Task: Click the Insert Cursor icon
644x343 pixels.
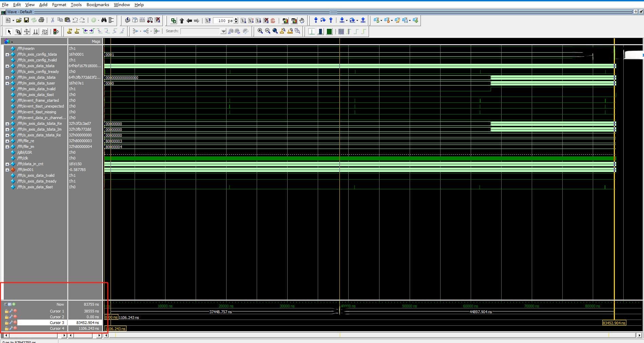Action: pos(70,31)
